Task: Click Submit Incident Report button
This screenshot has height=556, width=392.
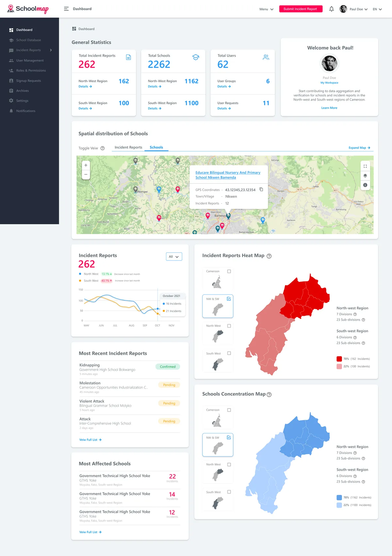Action: click(x=301, y=9)
